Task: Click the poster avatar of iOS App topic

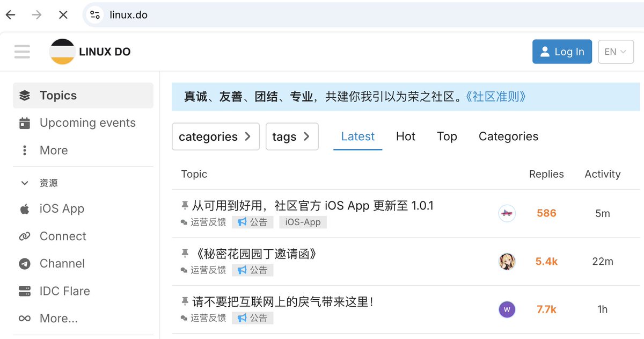Action: tap(507, 213)
